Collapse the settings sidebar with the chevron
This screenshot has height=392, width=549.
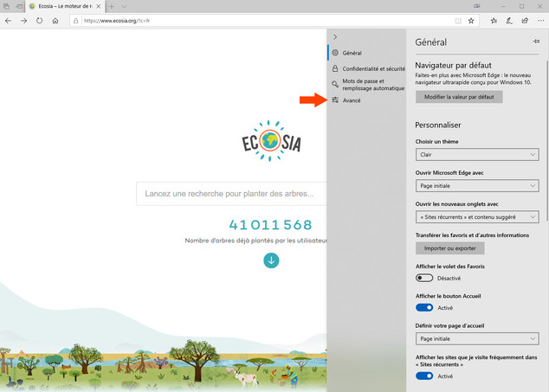tap(335, 36)
